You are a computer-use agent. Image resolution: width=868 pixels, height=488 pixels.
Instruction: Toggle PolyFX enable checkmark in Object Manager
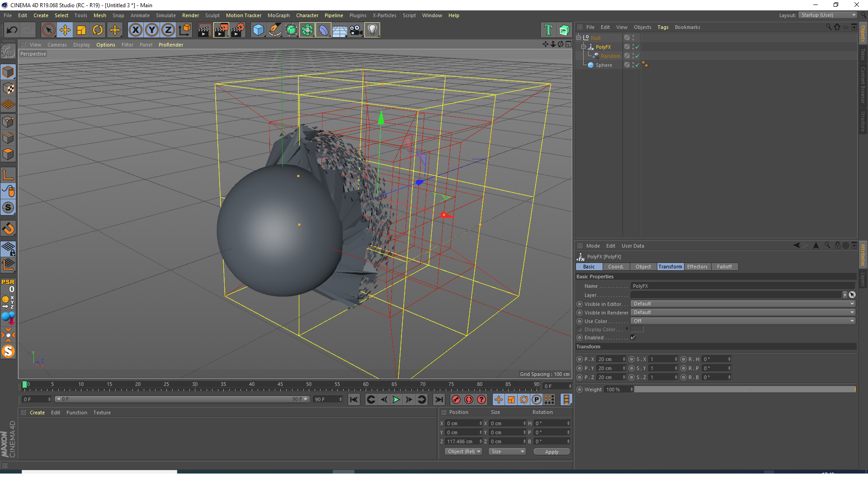pos(637,47)
